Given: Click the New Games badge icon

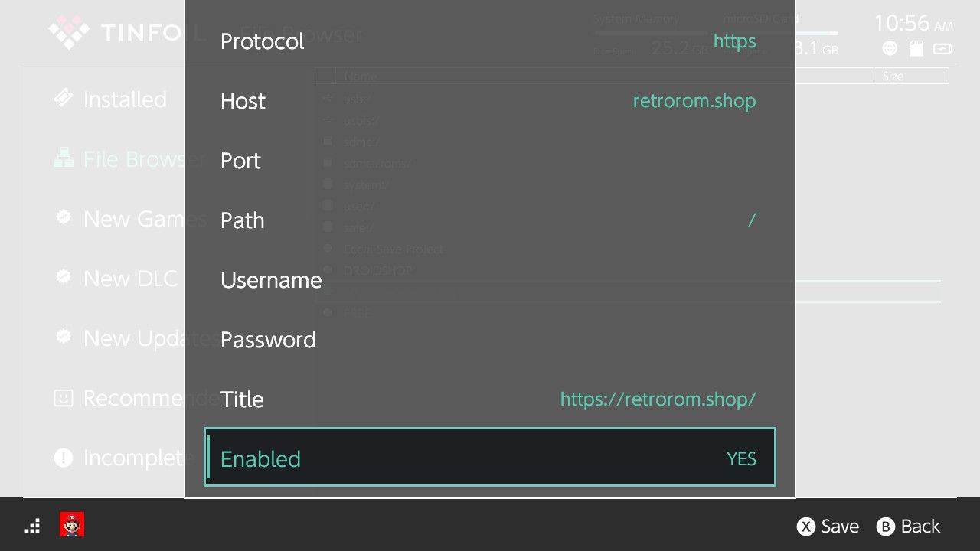Looking at the screenshot, I should pyautogui.click(x=64, y=218).
